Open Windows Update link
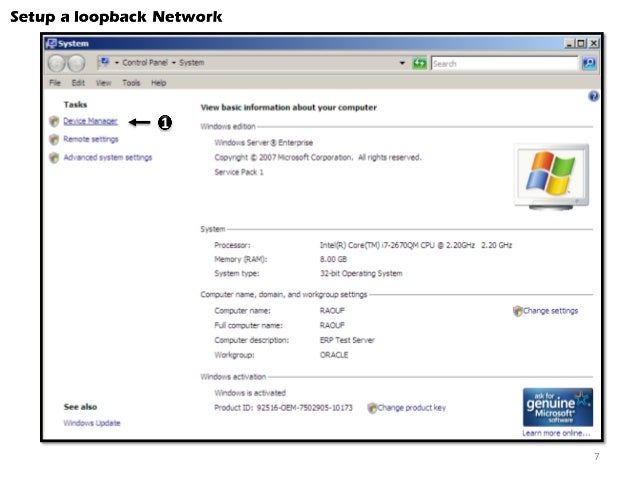 92,423
